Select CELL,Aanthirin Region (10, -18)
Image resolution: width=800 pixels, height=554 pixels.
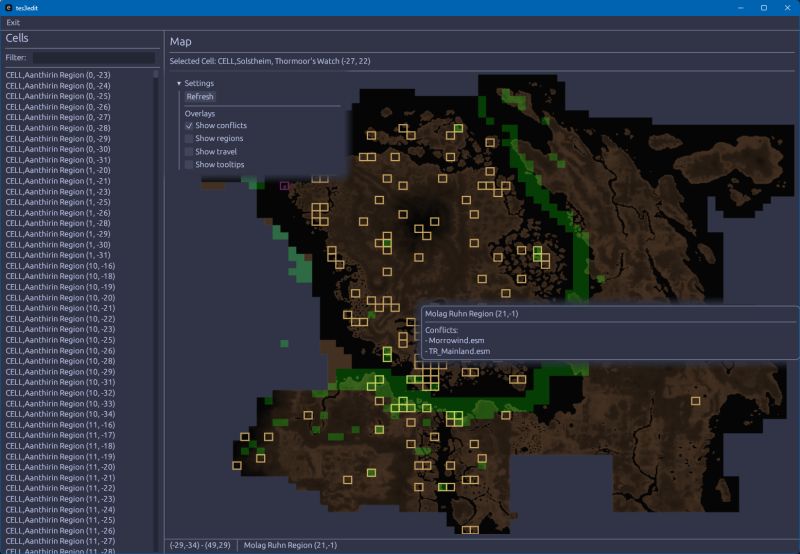click(x=60, y=276)
